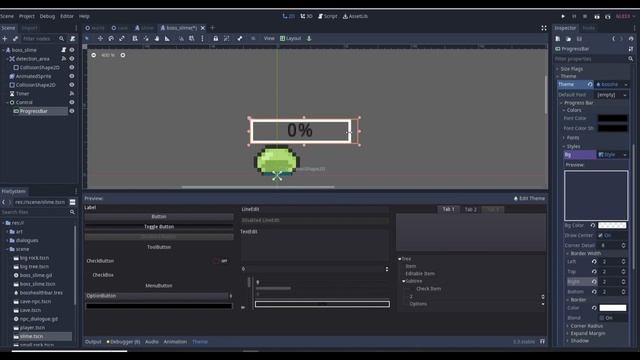Image resolution: width=640 pixels, height=360 pixels.
Task: Open script attached to boss_slime node
Action: (64, 50)
